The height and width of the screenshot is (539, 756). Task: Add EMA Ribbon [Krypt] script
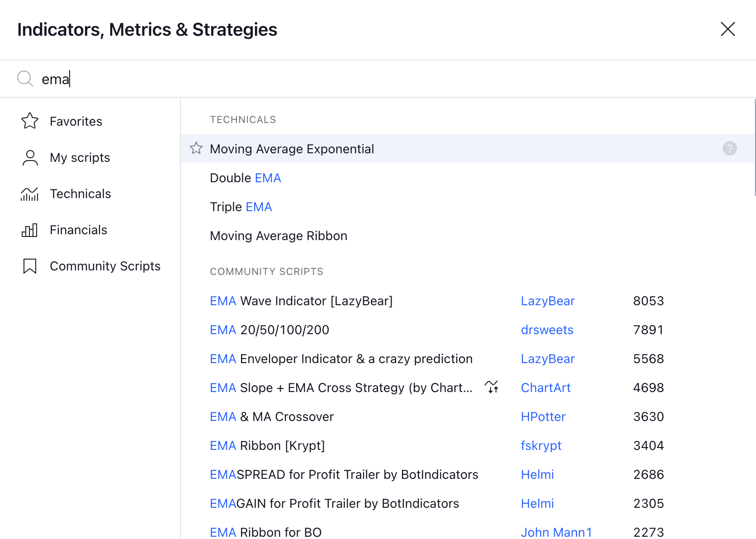(267, 445)
